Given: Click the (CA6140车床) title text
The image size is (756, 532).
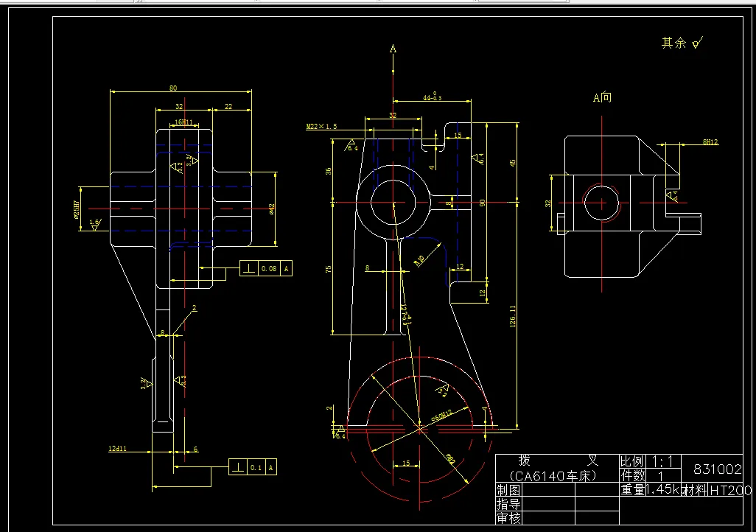Looking at the screenshot, I should [x=553, y=477].
